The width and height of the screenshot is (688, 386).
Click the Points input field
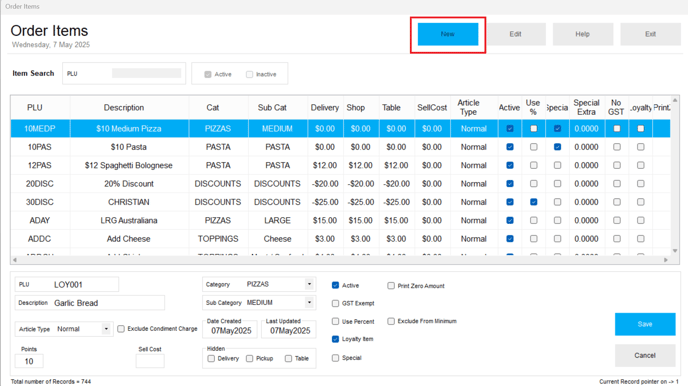pos(29,361)
